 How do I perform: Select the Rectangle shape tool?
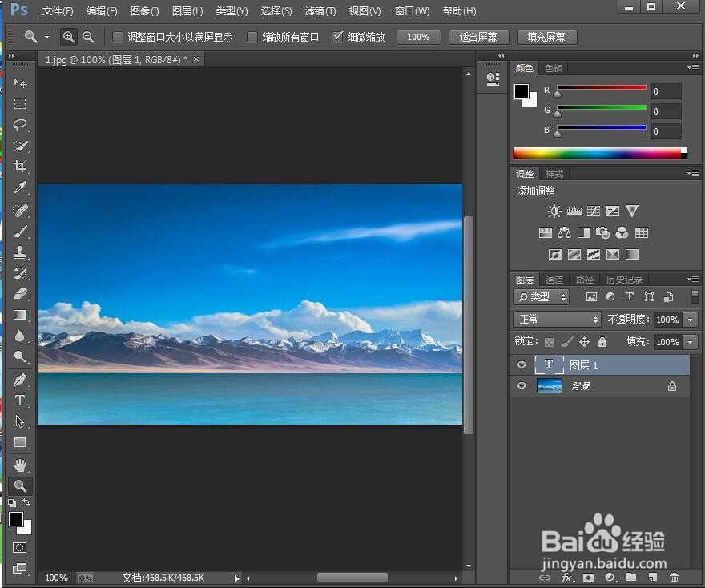(x=20, y=443)
